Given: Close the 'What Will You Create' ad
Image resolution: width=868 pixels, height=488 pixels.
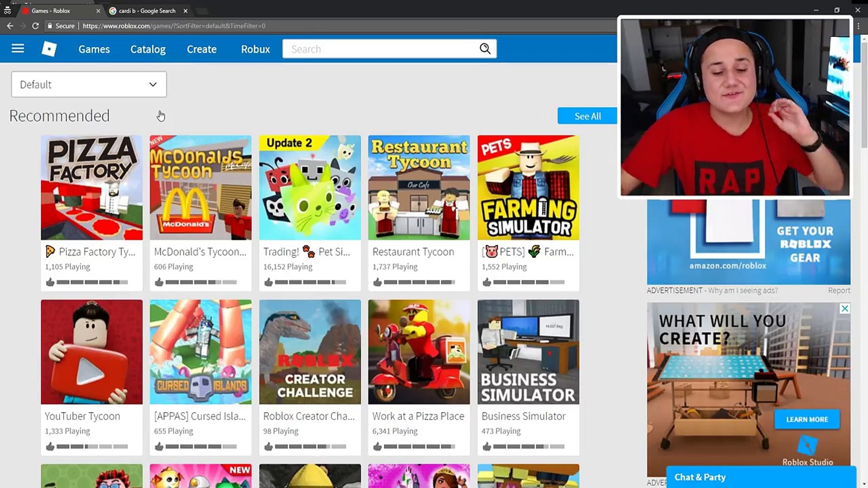Looking at the screenshot, I should click(844, 309).
